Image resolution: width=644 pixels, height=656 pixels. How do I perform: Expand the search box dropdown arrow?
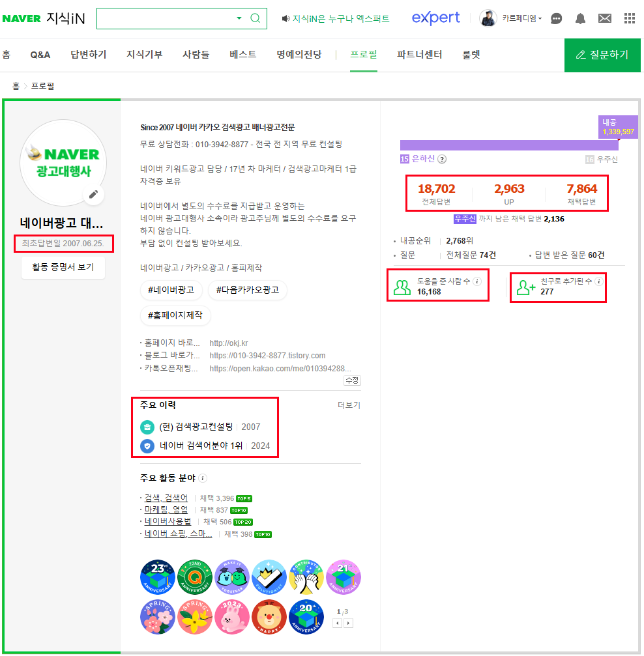[239, 18]
